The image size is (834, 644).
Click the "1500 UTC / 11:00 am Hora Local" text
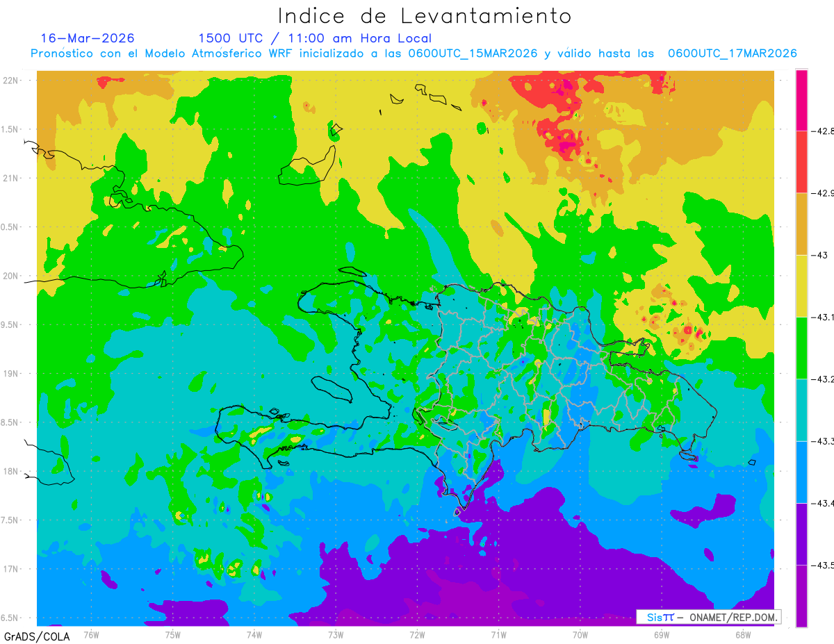[x=315, y=38]
